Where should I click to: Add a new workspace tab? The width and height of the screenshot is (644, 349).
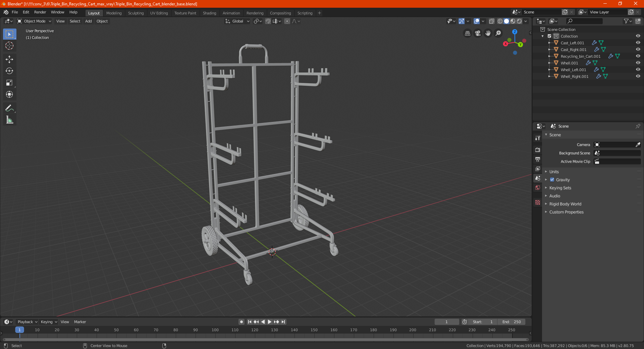319,13
